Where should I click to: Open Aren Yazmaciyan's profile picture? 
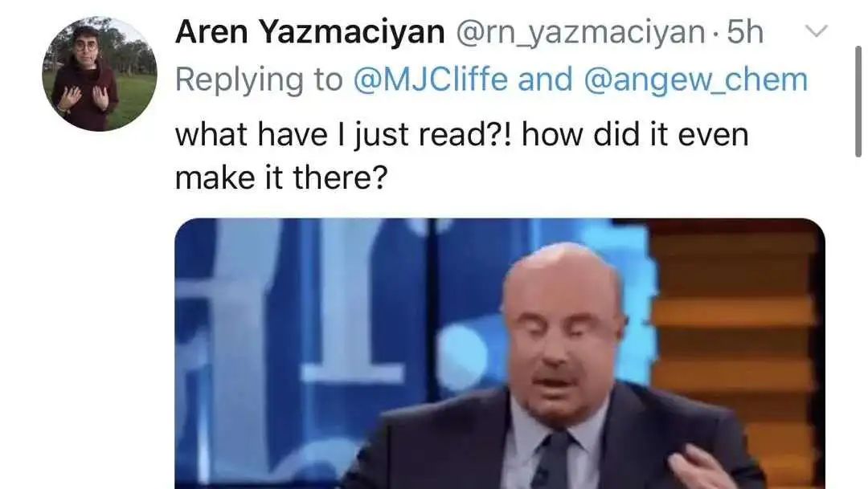[x=100, y=74]
